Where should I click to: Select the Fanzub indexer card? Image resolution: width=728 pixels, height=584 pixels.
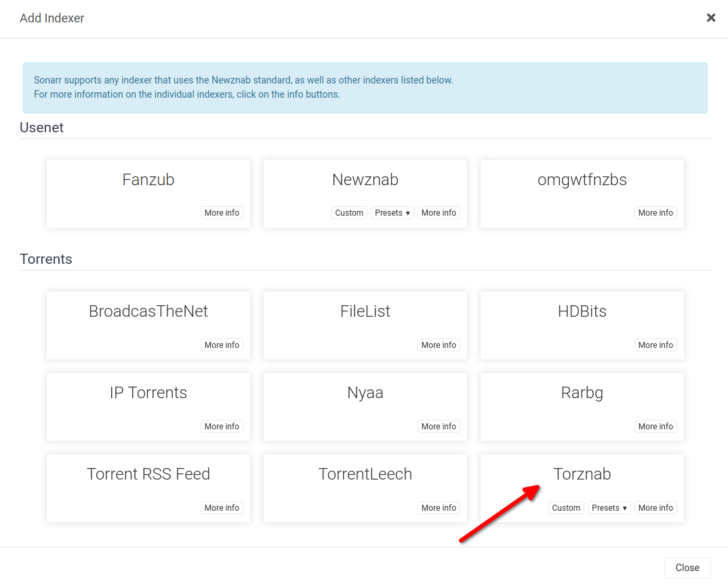(148, 194)
